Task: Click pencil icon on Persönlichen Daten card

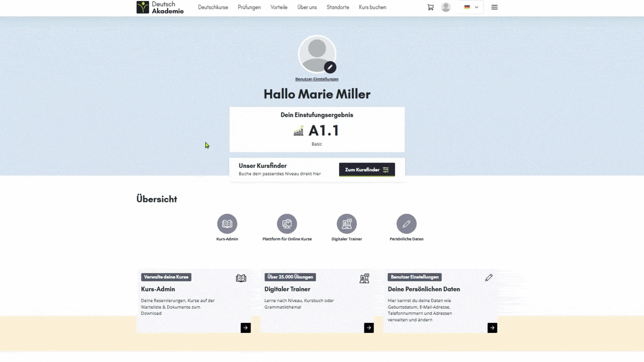Action: (489, 278)
